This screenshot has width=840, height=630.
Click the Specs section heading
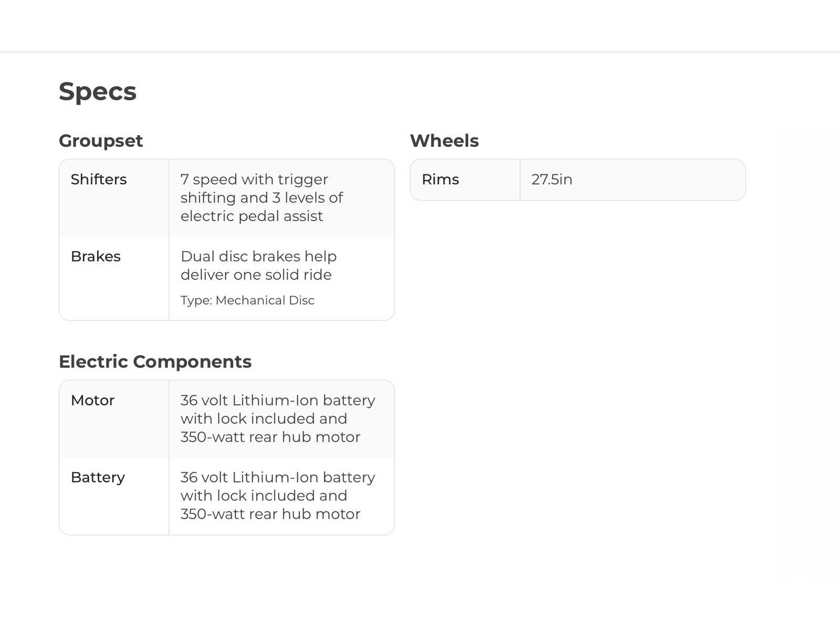(98, 92)
